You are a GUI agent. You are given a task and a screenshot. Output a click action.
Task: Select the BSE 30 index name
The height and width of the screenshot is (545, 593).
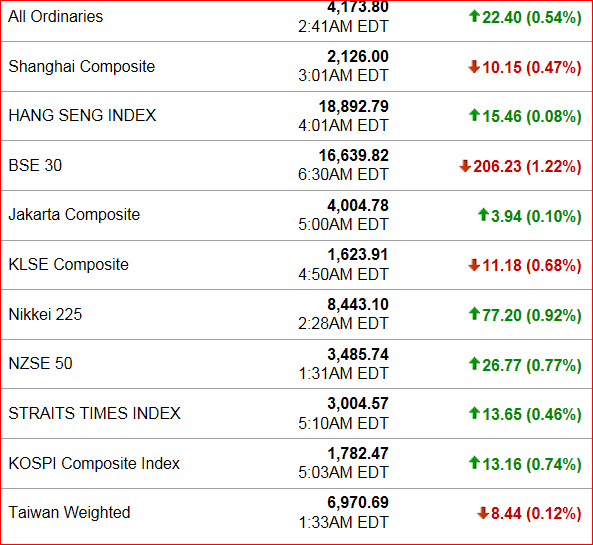pyautogui.click(x=35, y=165)
